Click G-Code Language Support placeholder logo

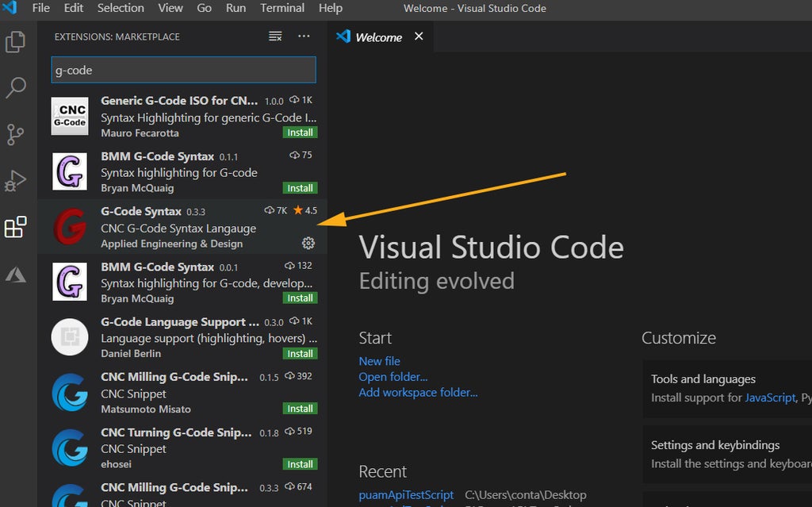coord(70,337)
